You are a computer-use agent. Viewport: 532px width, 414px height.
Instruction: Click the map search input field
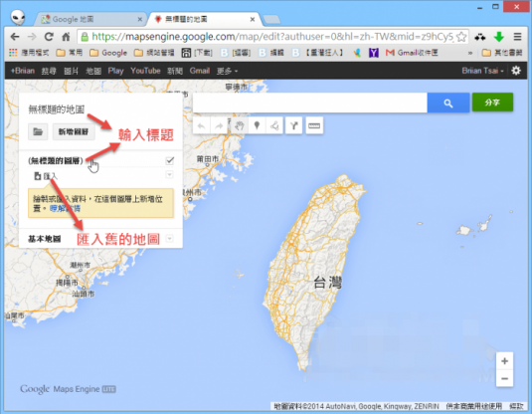tap(310, 103)
